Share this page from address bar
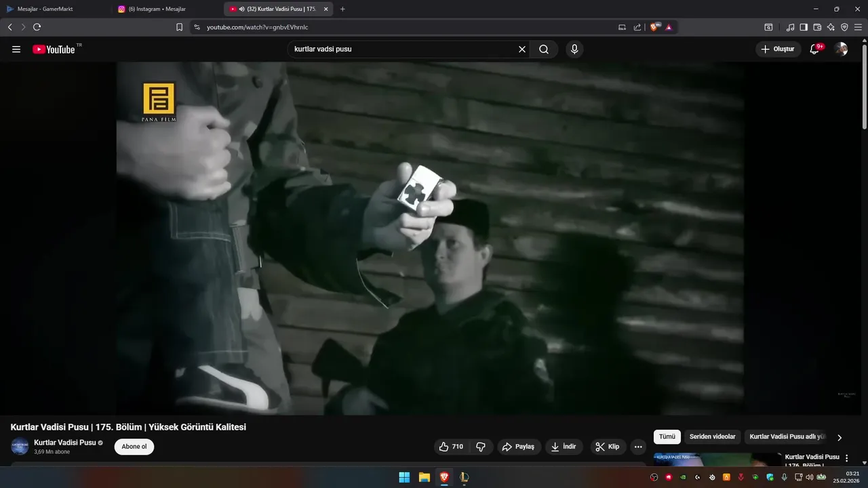This screenshot has width=868, height=488. [637, 27]
